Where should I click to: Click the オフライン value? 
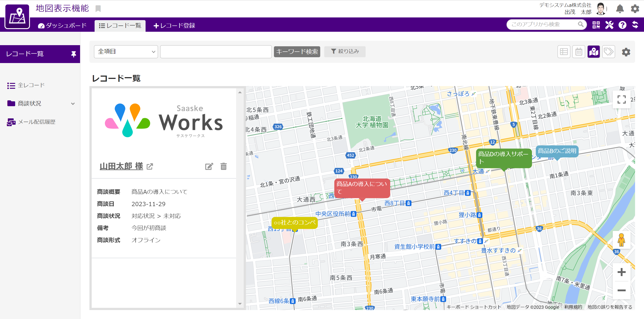pyautogui.click(x=146, y=240)
